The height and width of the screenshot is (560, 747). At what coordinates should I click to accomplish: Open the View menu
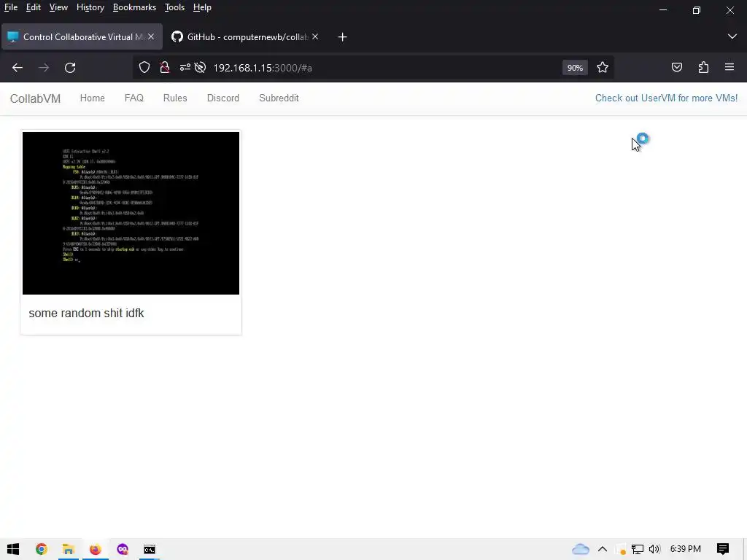coord(58,7)
